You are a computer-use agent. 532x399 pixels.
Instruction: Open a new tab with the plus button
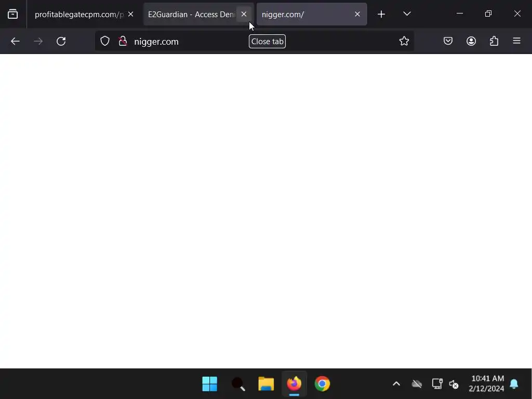[381, 14]
